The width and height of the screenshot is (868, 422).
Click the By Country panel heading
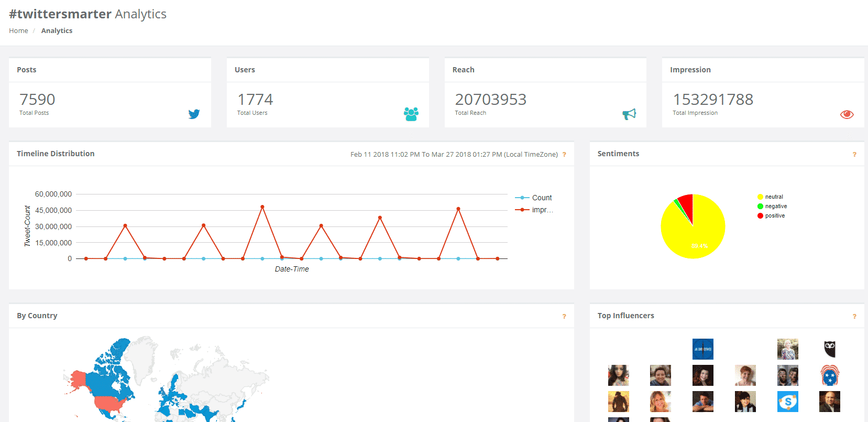37,316
